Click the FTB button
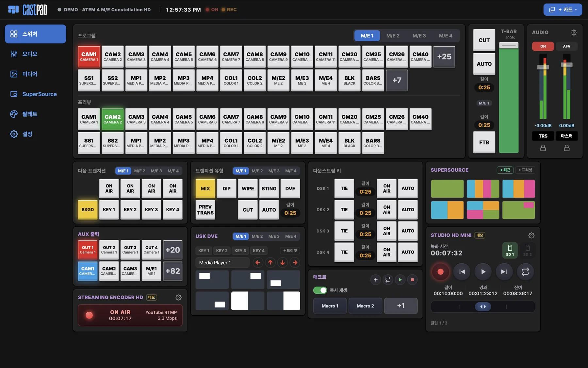This screenshot has height=368, width=588. (484, 142)
